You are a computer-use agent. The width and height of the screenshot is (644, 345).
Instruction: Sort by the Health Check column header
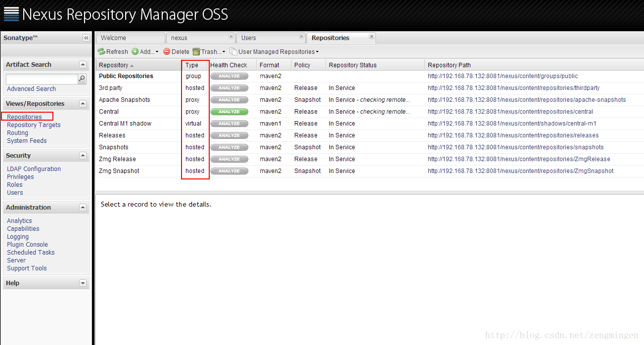(232, 65)
